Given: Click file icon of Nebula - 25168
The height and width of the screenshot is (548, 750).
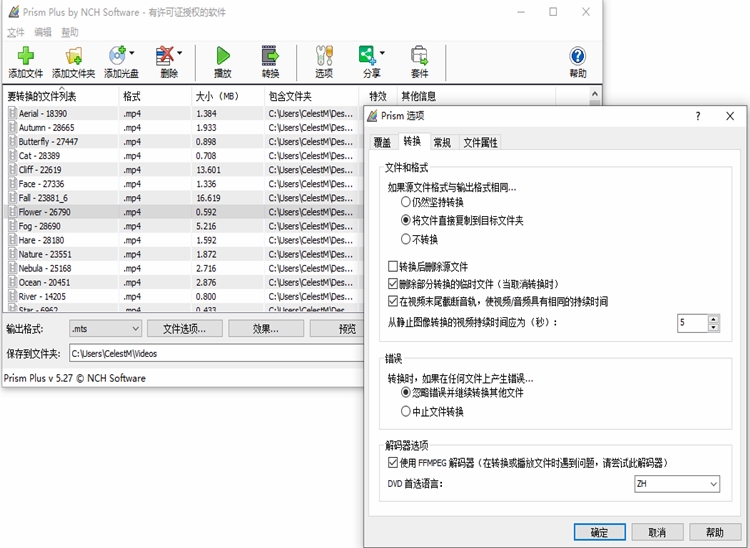Looking at the screenshot, I should (13, 268).
